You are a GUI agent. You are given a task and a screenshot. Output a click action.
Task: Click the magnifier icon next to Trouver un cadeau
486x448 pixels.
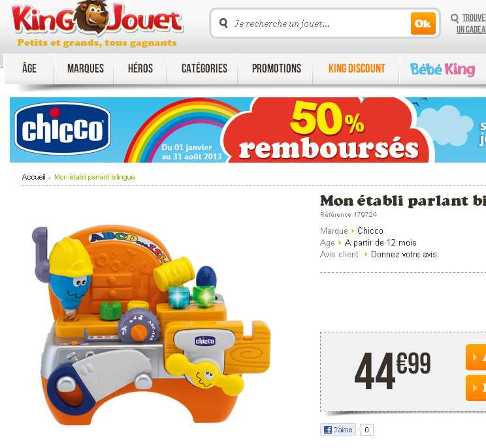click(455, 18)
